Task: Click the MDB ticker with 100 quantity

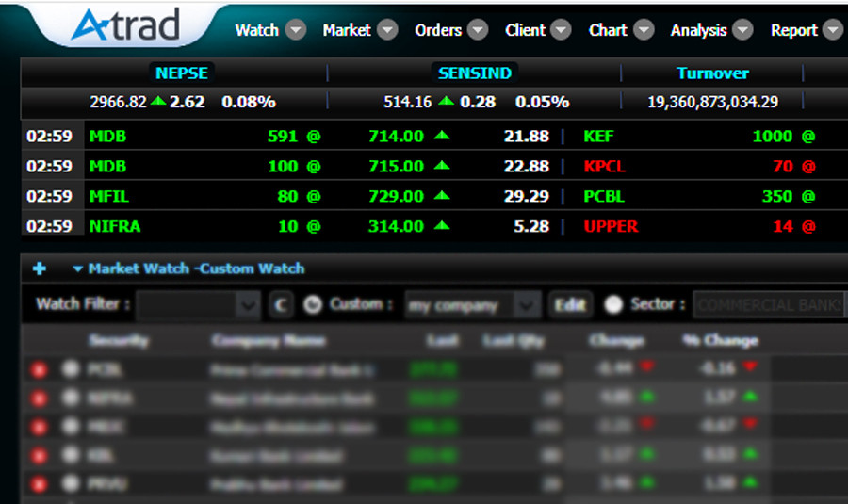Action: pyautogui.click(x=107, y=166)
